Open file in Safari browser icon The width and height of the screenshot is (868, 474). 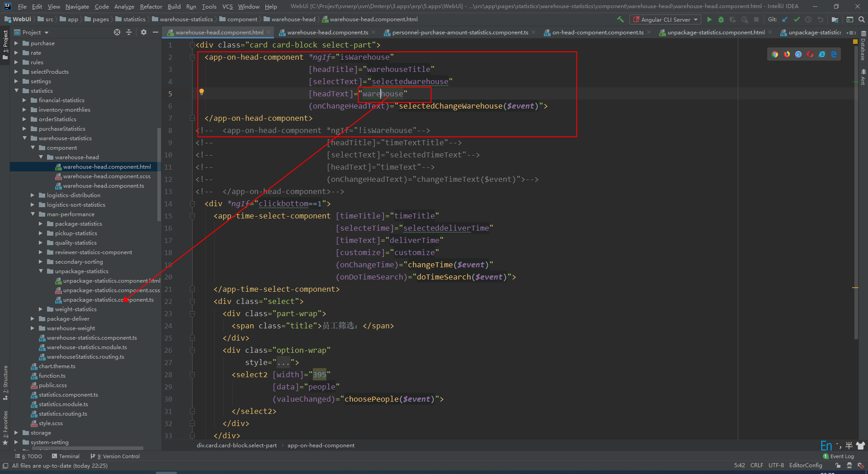pos(798,54)
